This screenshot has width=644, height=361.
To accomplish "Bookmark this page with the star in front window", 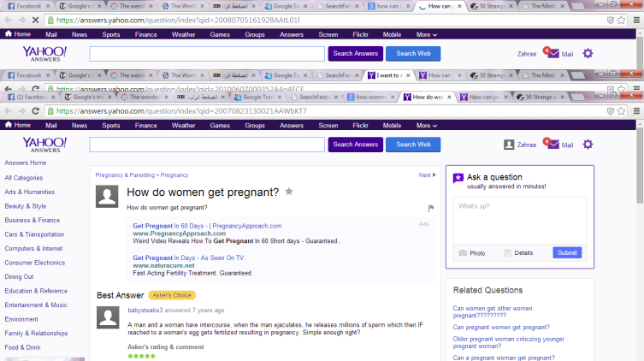I will click(622, 111).
